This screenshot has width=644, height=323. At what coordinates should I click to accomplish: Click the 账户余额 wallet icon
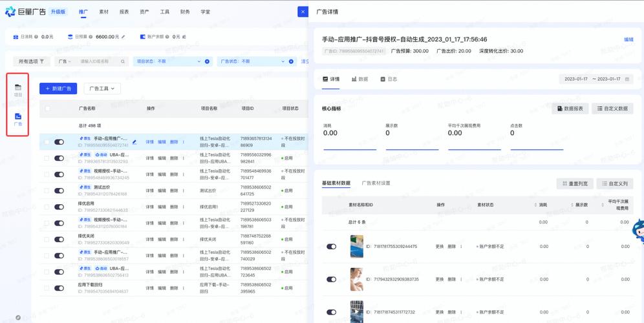[142, 37]
